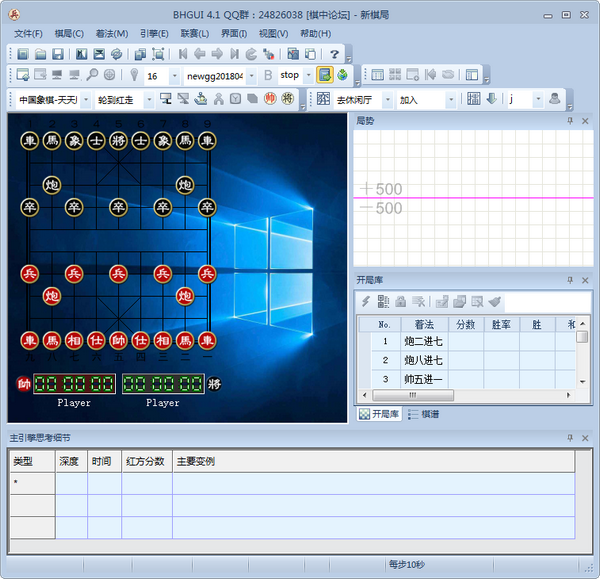600x579 pixels.
Task: Toggle the highlighted yellow engine button
Action: (x=325, y=76)
